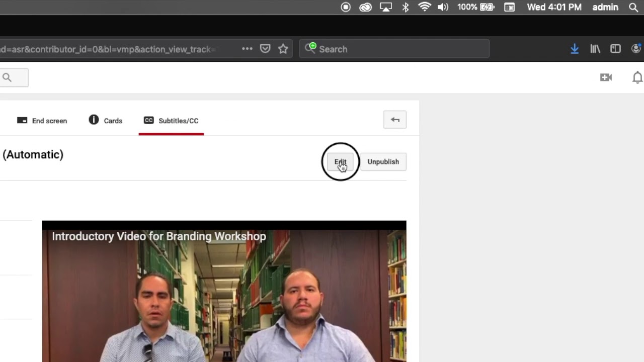Toggle the Firefox sidebar icon

pyautogui.click(x=615, y=49)
